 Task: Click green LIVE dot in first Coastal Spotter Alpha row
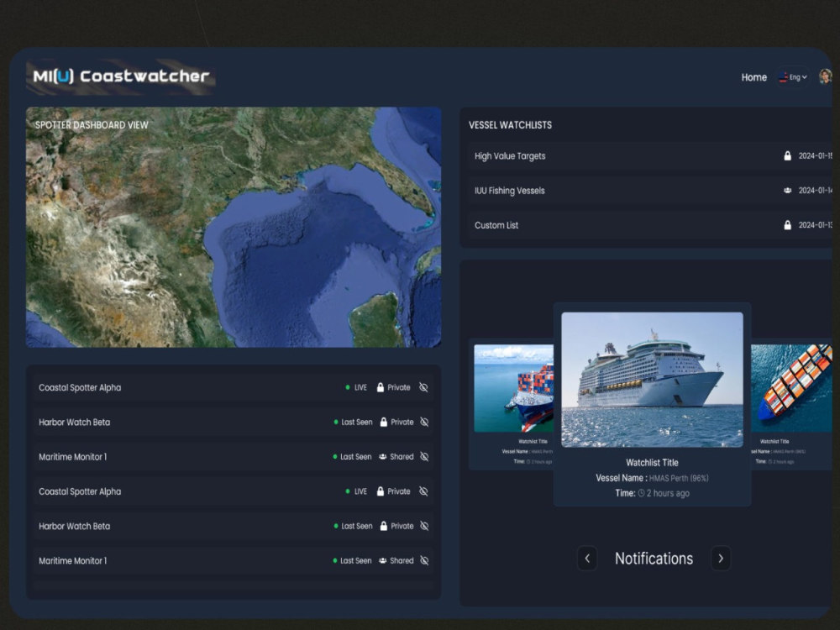click(348, 387)
